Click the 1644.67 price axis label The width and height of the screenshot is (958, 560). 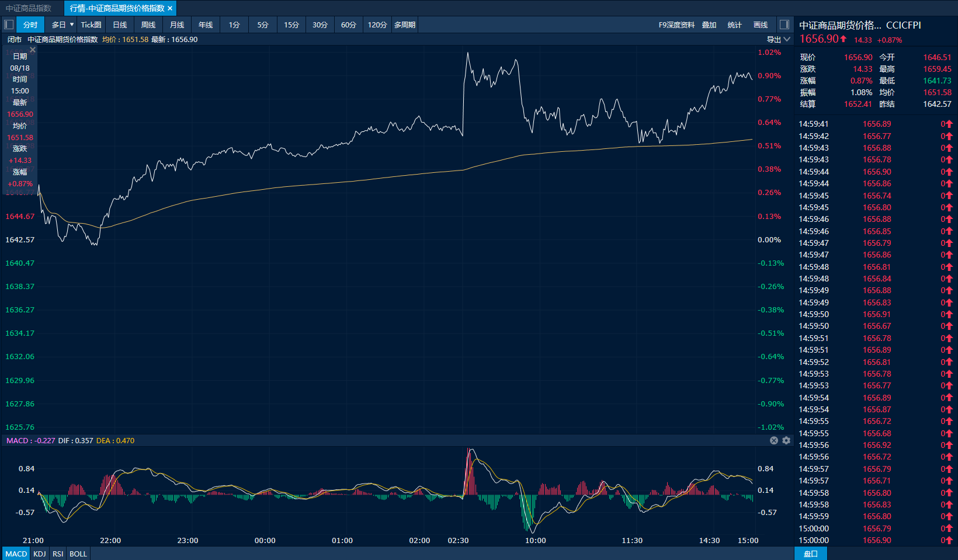20,217
